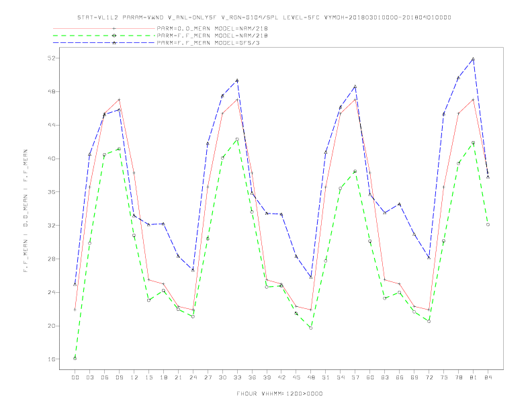This screenshot has width=532, height=411.
Task: Click x-axis tick label 39
Action: (267, 377)
